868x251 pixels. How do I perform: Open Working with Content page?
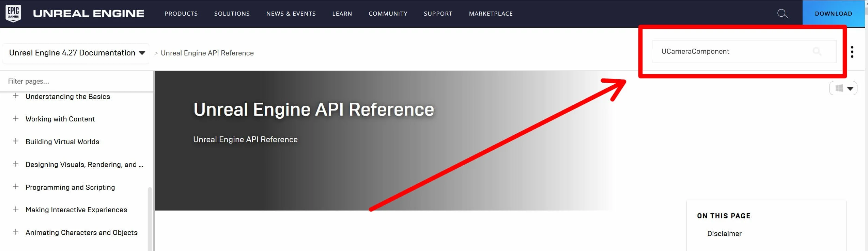click(x=60, y=119)
